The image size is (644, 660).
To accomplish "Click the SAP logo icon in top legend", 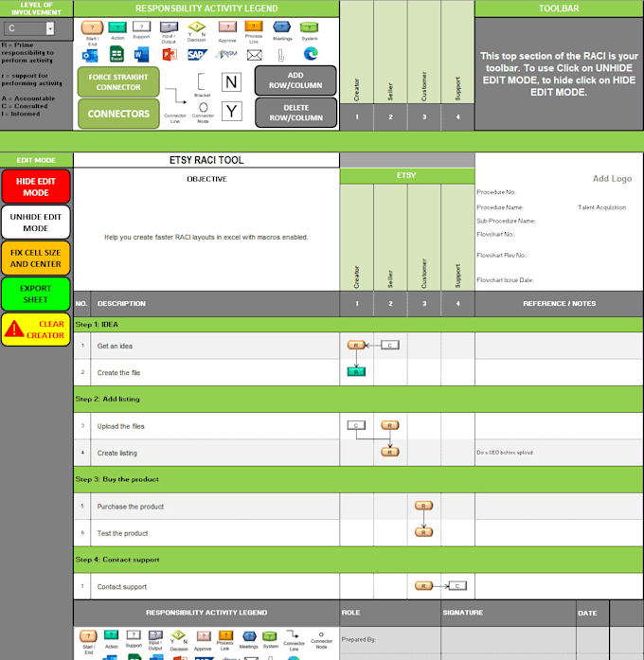I will (197, 55).
